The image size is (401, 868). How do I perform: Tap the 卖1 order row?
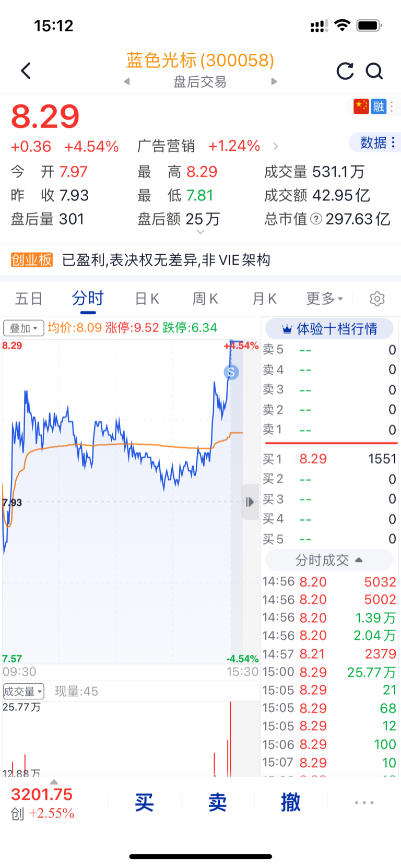329,430
